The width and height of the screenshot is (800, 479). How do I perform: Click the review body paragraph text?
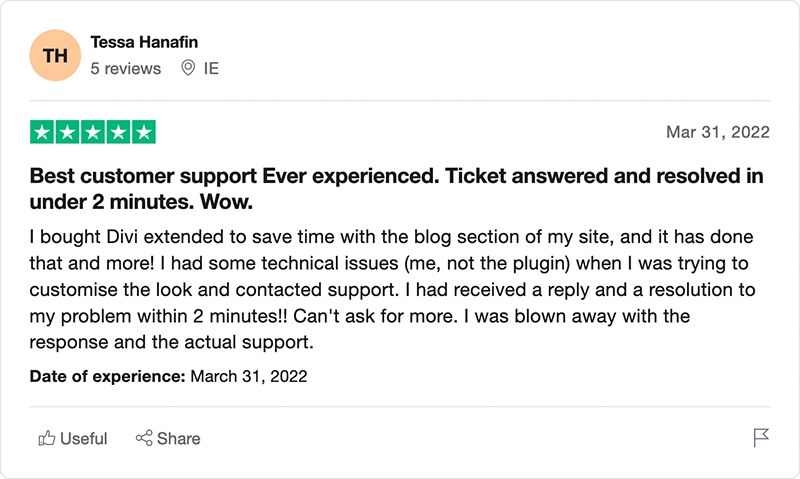tap(392, 289)
